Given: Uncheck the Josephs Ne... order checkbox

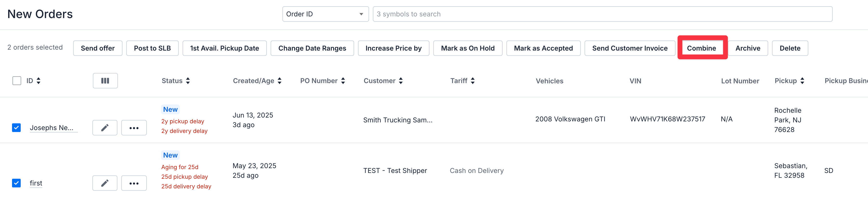Looking at the screenshot, I should (x=17, y=127).
